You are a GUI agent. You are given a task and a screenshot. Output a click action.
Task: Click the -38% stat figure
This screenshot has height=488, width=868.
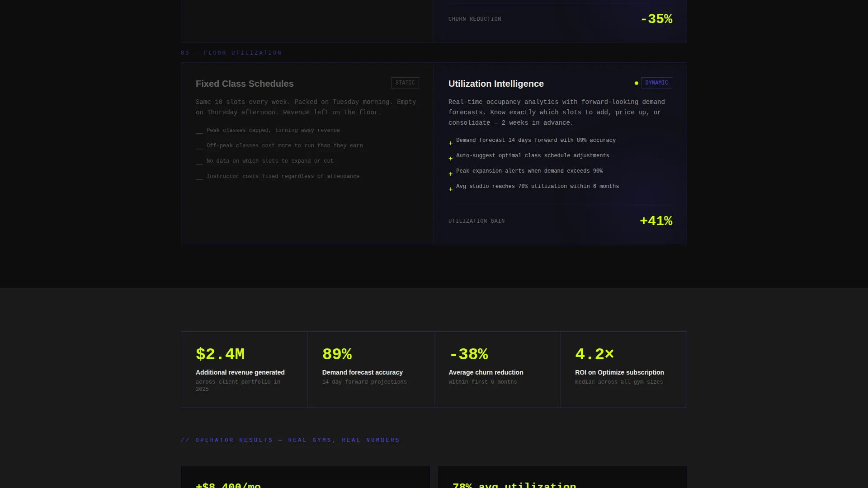click(468, 354)
